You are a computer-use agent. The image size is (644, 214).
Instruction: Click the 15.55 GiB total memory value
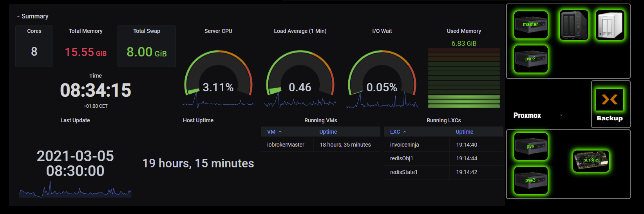click(x=85, y=52)
